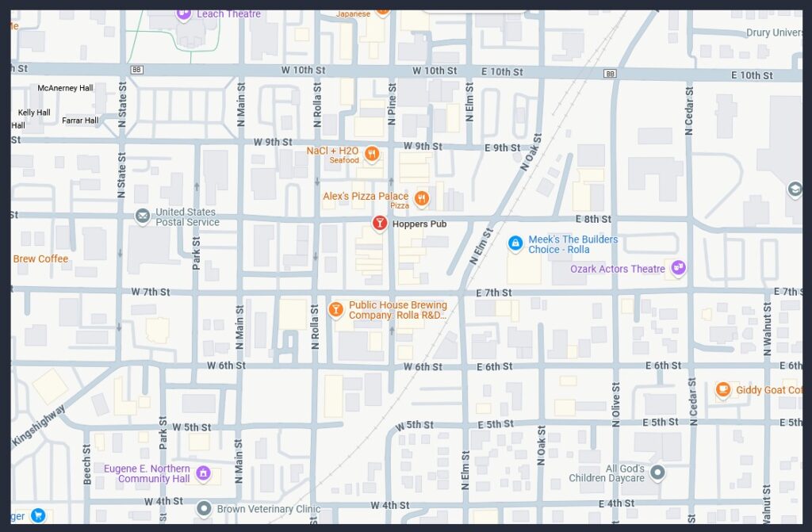Click the blue shopping cart store icon

click(38, 515)
